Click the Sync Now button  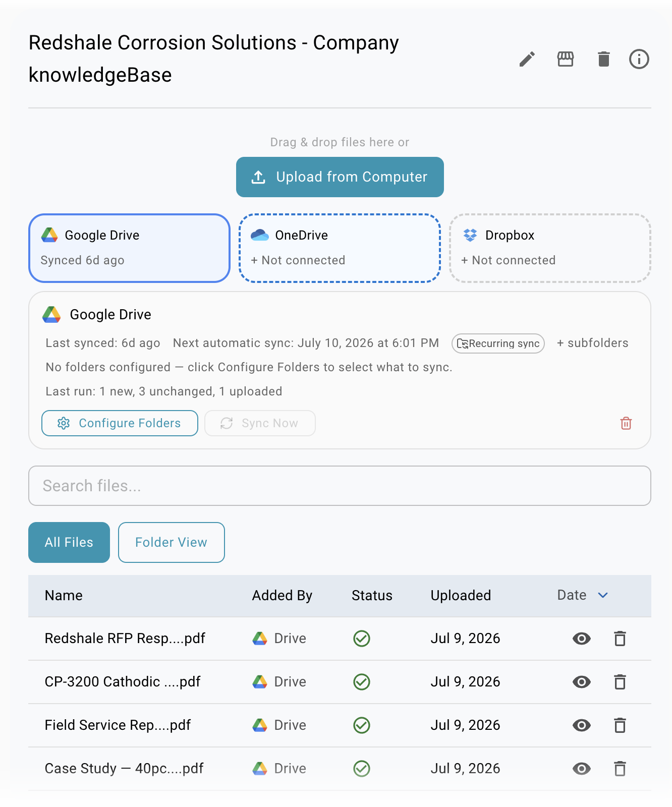pos(260,423)
